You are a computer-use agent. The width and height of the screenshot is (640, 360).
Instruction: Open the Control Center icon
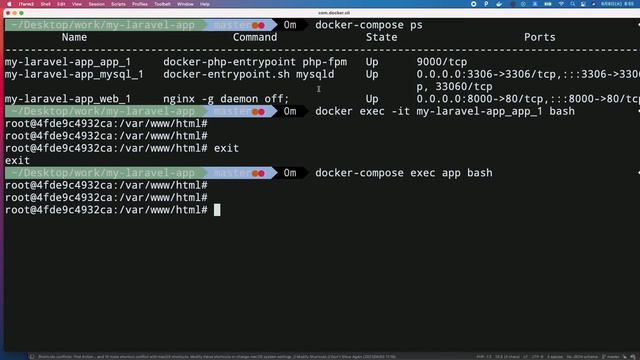[583, 4]
